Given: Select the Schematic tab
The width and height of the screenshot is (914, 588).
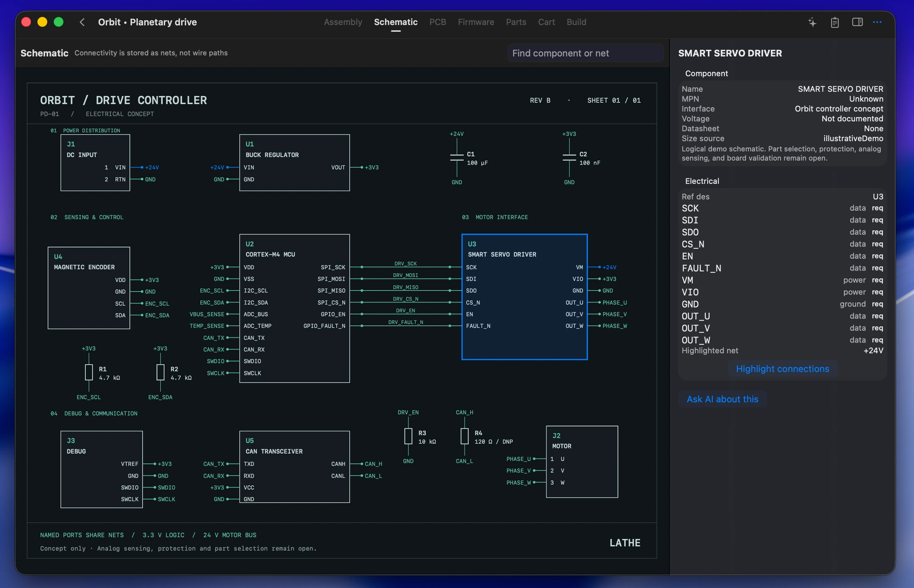Looking at the screenshot, I should point(396,22).
